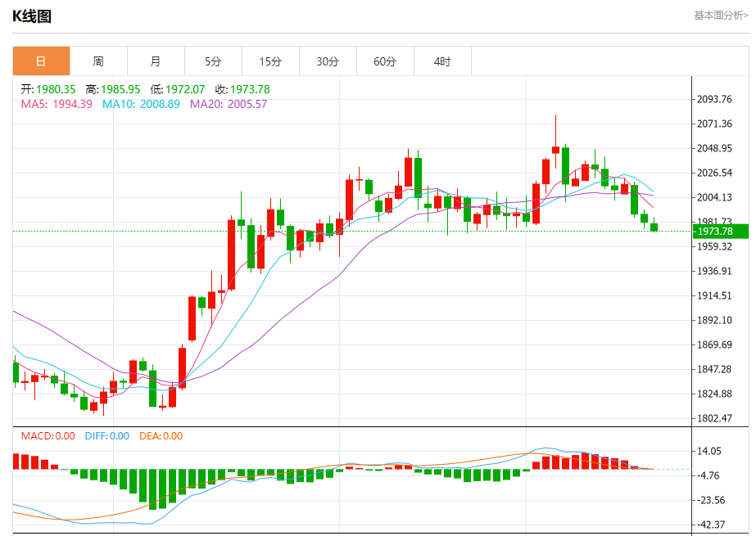Viewport: 756px width, 536px height.
Task: Switch to the 周 weekly tab
Action: click(x=98, y=61)
